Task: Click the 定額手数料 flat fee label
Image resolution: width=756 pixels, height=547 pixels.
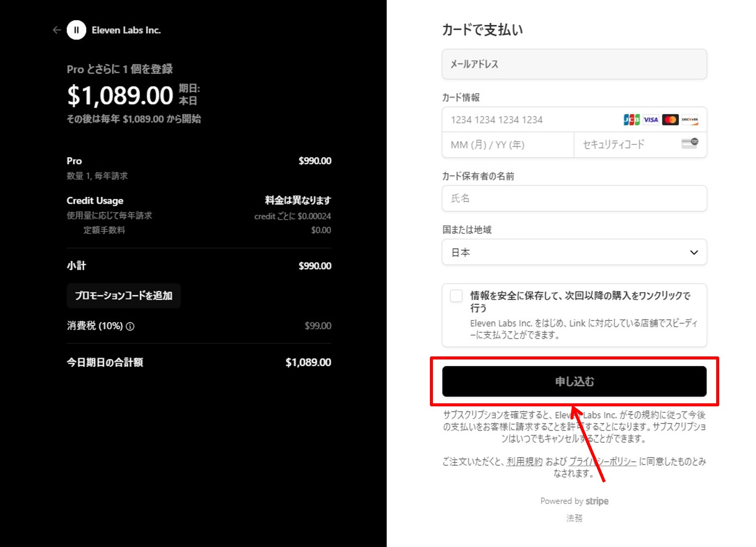Action: [x=104, y=230]
